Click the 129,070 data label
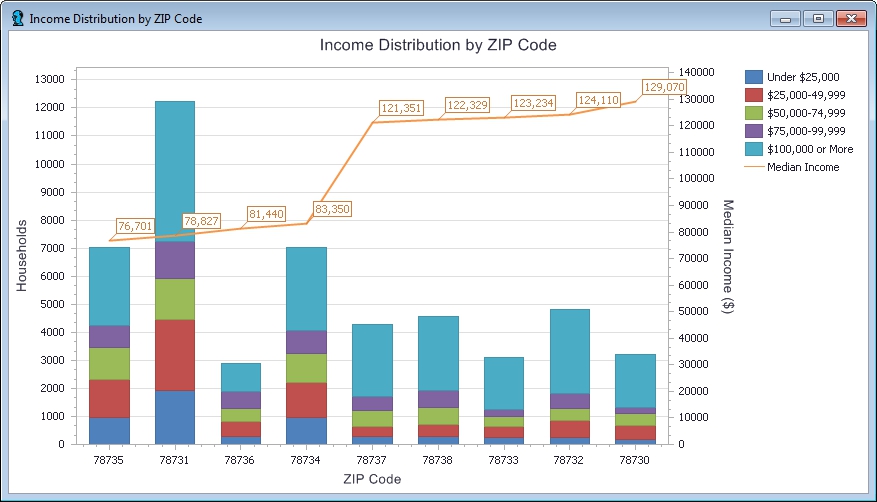 coord(664,87)
